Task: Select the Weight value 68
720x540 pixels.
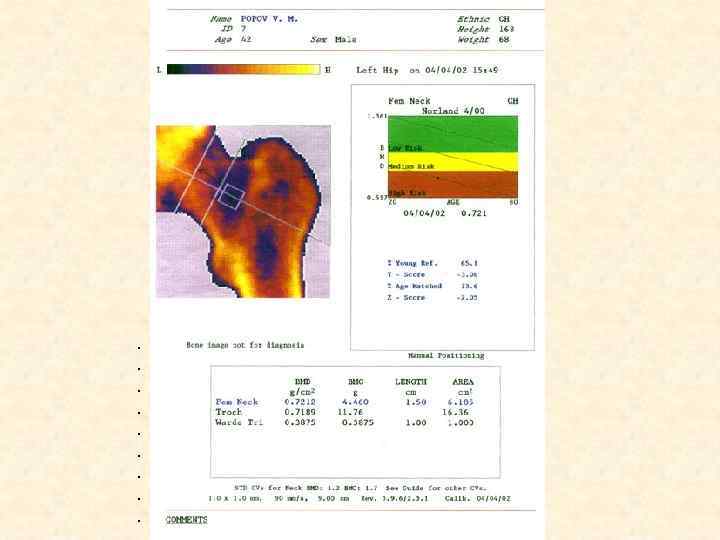Action: (x=504, y=39)
